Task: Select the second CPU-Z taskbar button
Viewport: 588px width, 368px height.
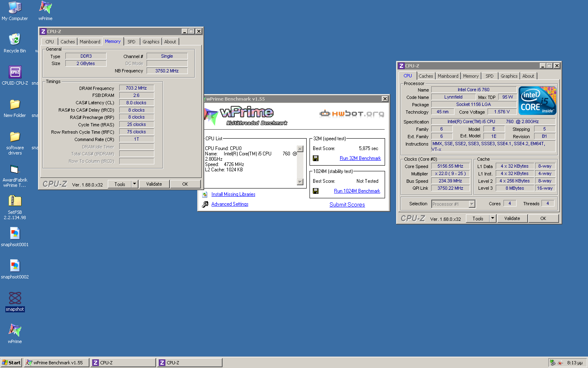Action: pyautogui.click(x=190, y=363)
